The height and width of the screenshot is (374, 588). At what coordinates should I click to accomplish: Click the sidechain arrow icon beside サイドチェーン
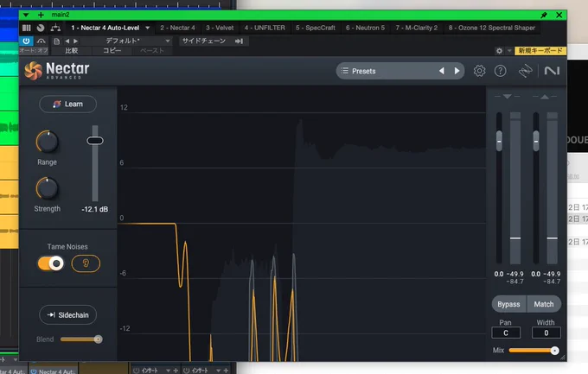(239, 41)
